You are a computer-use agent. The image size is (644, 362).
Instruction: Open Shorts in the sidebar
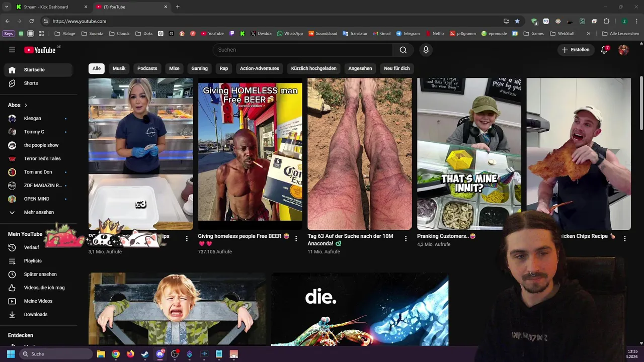(x=39, y=83)
